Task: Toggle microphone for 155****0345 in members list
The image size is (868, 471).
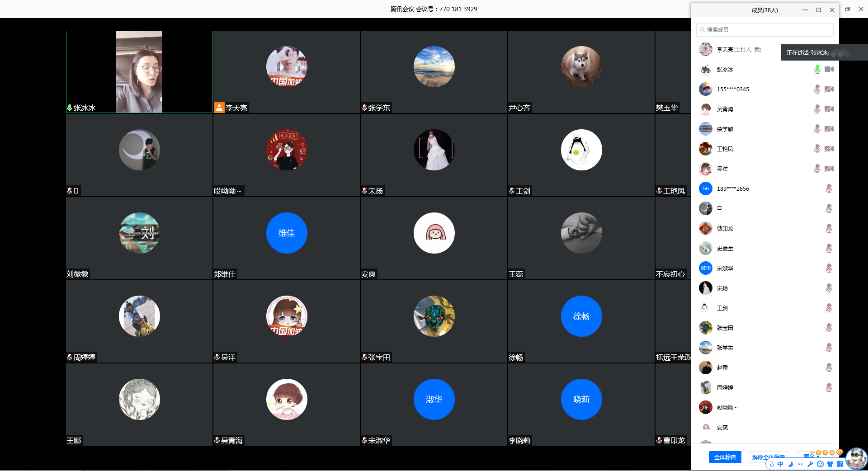Action: (x=817, y=89)
